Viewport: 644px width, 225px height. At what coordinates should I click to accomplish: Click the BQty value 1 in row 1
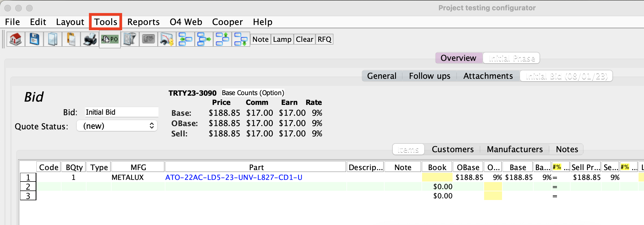pyautogui.click(x=73, y=177)
